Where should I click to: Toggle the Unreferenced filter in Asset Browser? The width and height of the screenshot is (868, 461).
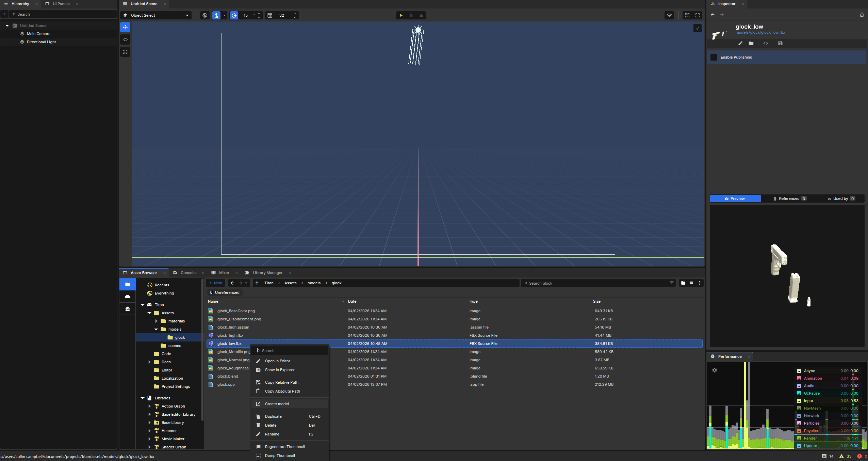click(x=225, y=292)
